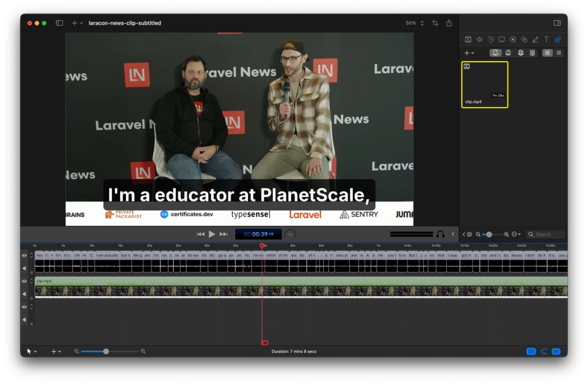
Task: Click the headphones audio monitoring icon
Action: tap(440, 234)
